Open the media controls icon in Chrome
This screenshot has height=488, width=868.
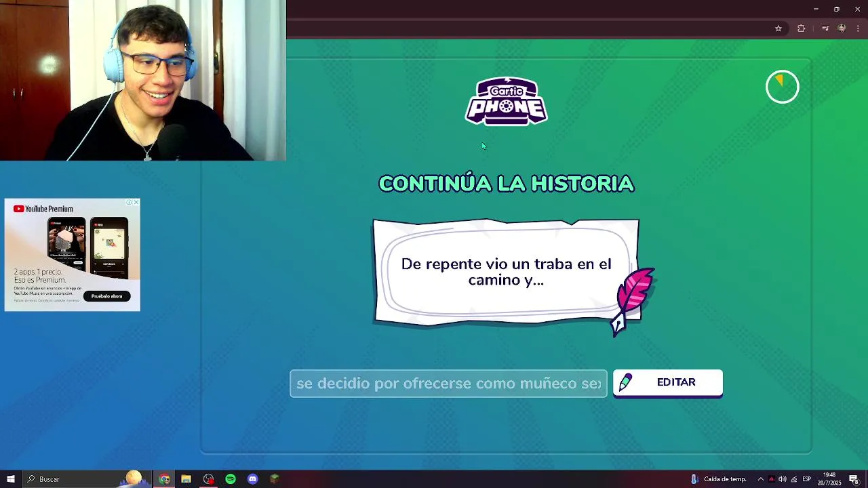825,28
